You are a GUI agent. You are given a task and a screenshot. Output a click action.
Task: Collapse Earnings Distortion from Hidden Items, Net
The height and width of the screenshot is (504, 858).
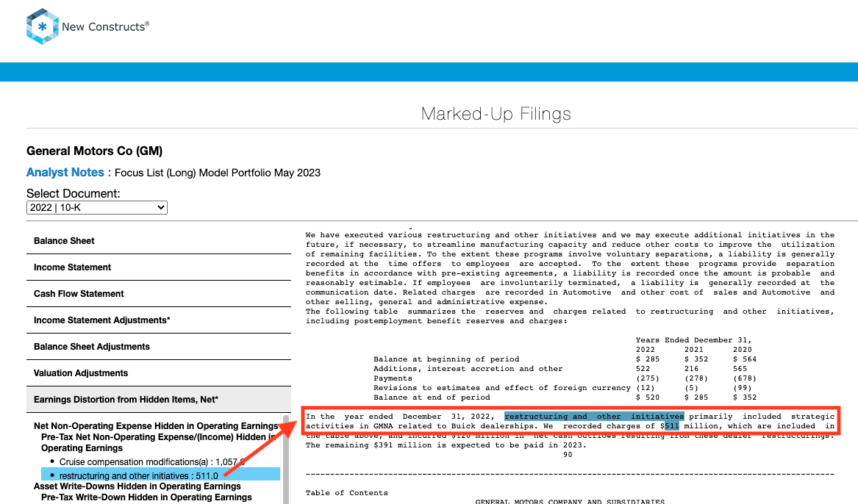pyautogui.click(x=159, y=400)
